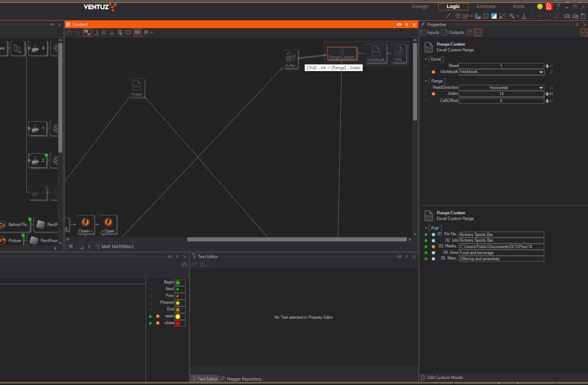The image size is (588, 385).
Task: Click the Workbook XLS node
Action: tap(376, 53)
